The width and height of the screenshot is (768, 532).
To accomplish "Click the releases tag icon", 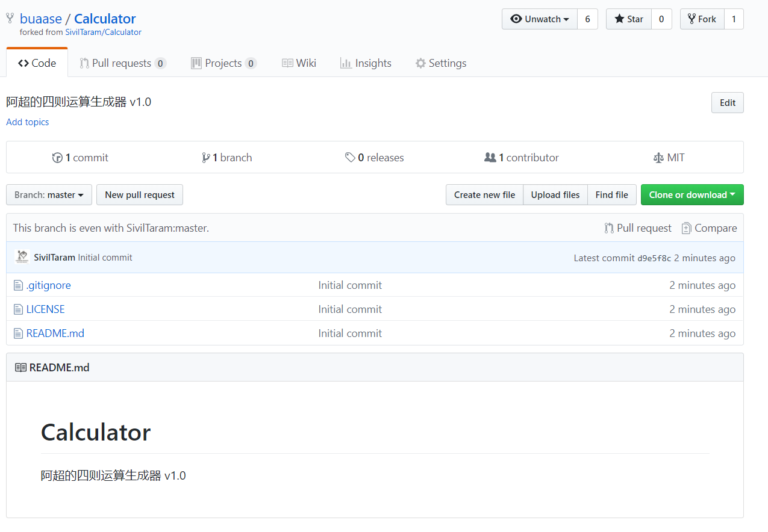I will pyautogui.click(x=350, y=158).
